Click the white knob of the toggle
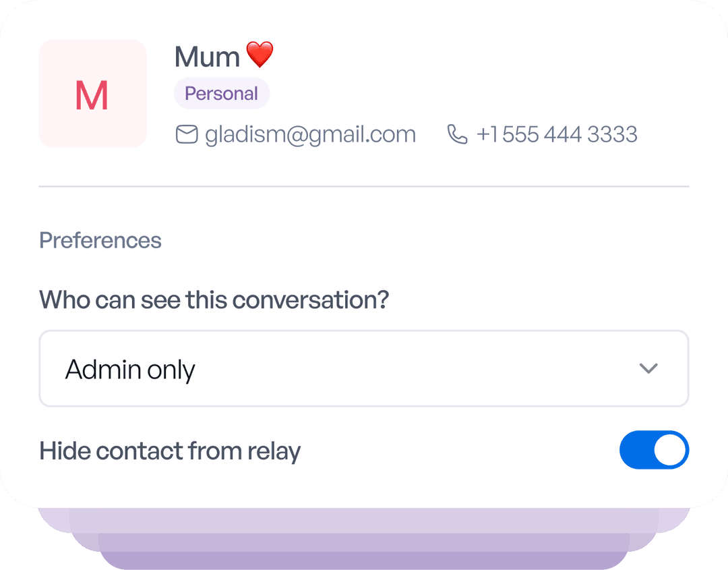Image resolution: width=728 pixels, height=570 pixels. tap(670, 450)
